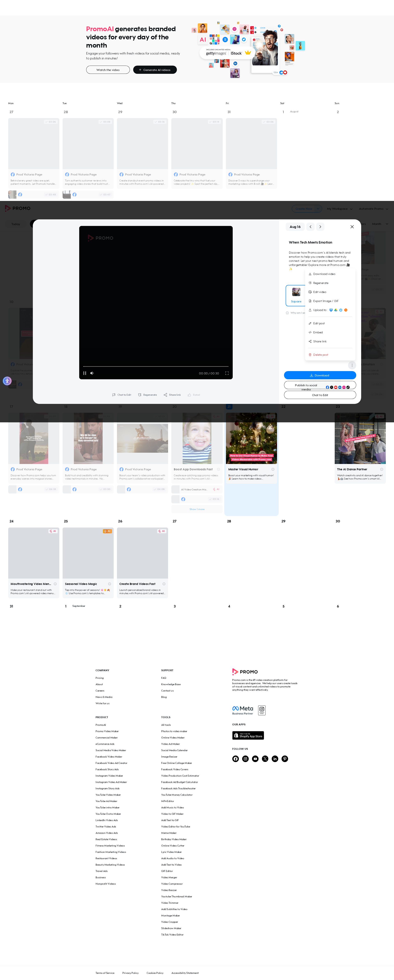This screenshot has height=980, width=394.
Task: Open the Pricing footer link
Action: (x=99, y=678)
